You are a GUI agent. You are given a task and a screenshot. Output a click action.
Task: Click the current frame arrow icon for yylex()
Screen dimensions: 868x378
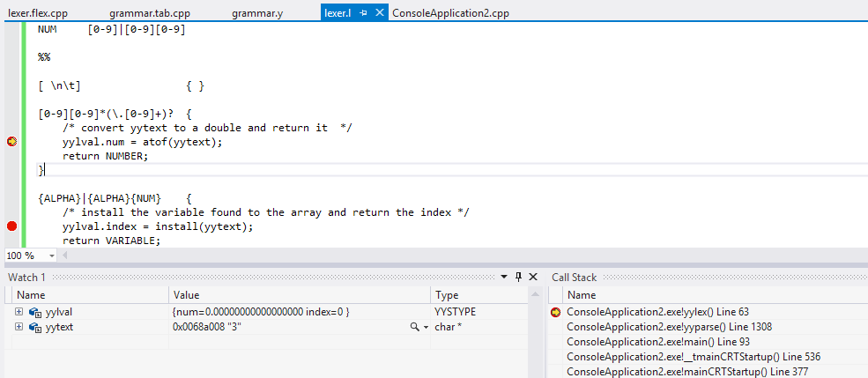tap(555, 312)
